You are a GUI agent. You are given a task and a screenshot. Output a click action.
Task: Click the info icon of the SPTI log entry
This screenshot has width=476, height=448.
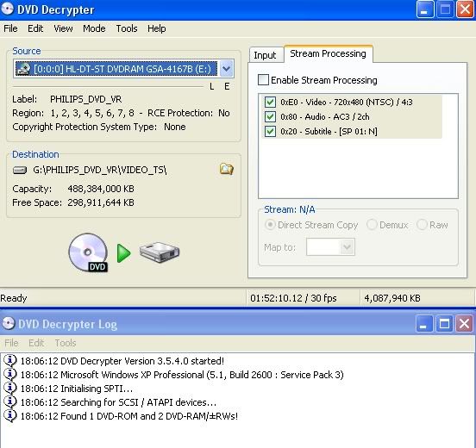pos(9,389)
